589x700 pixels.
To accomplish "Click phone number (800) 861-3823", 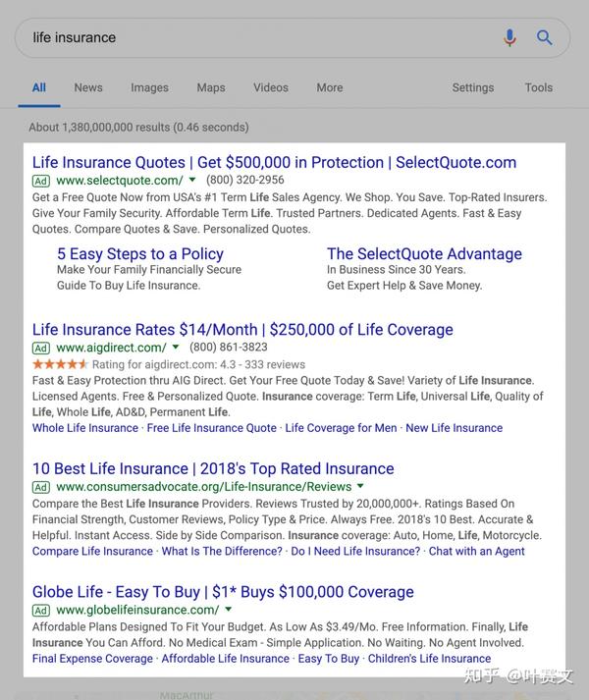I will click(x=229, y=347).
